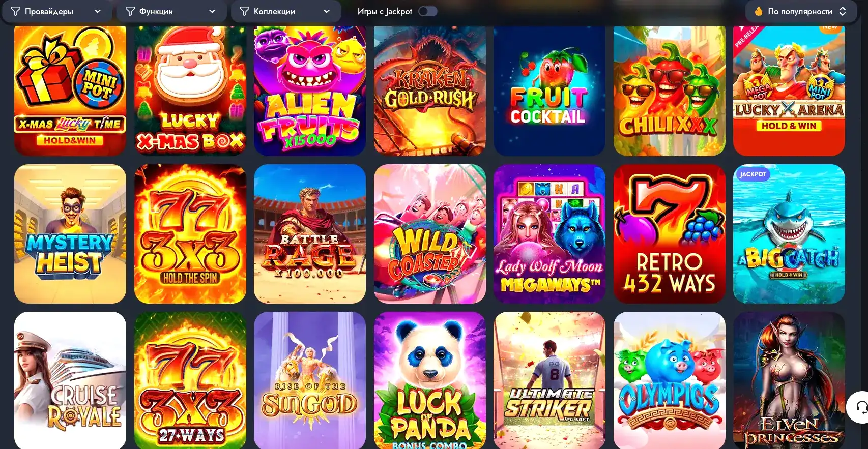Image resolution: width=868 pixels, height=449 pixels.
Task: Select the Retro 432 Ways game
Action: (670, 234)
